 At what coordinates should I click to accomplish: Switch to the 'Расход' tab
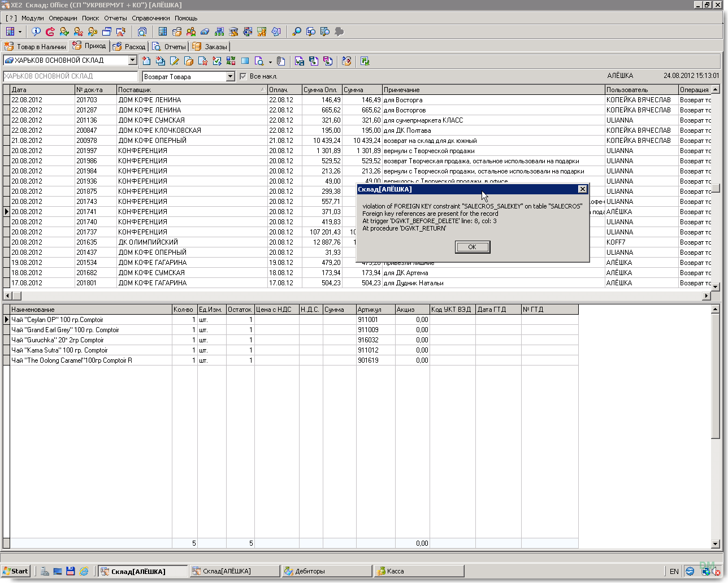tap(129, 47)
